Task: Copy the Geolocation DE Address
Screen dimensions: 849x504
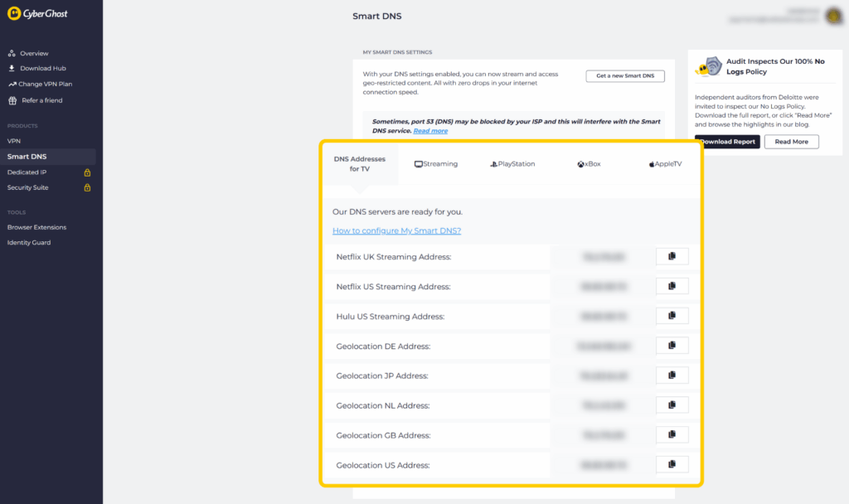Action: tap(672, 346)
